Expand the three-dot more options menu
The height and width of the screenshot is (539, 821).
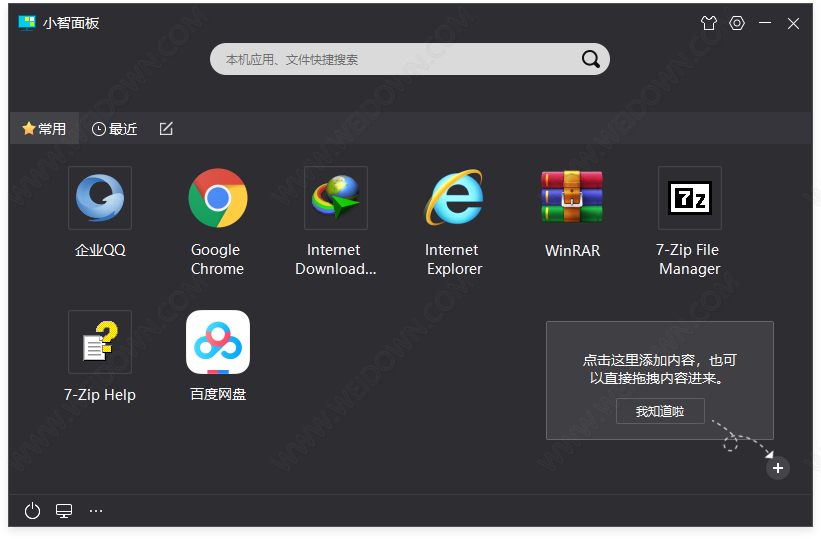96,511
